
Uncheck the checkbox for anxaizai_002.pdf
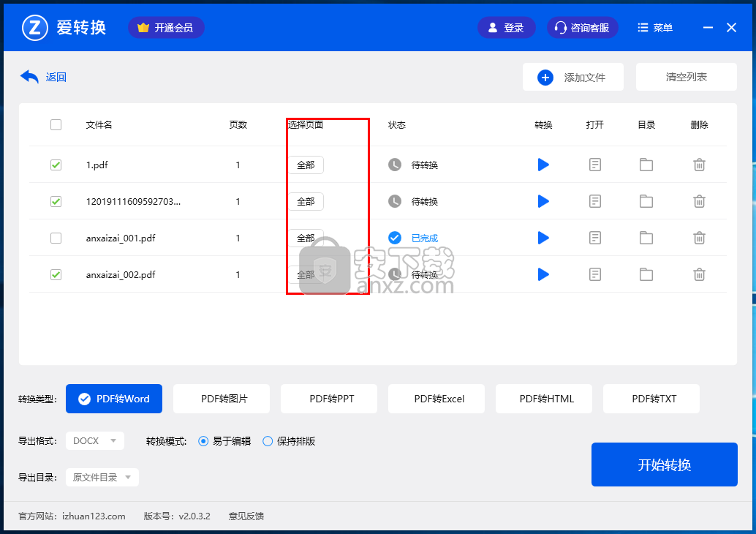56,274
